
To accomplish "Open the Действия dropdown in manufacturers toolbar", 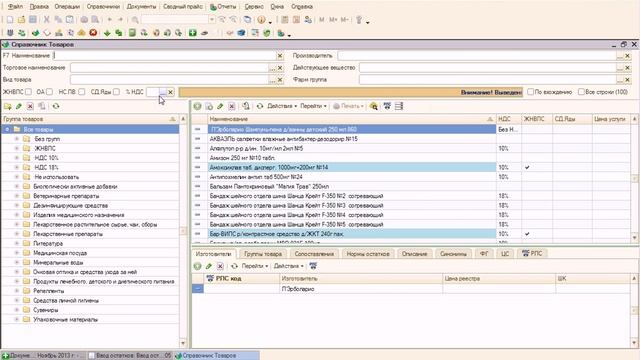I will click(x=289, y=266).
